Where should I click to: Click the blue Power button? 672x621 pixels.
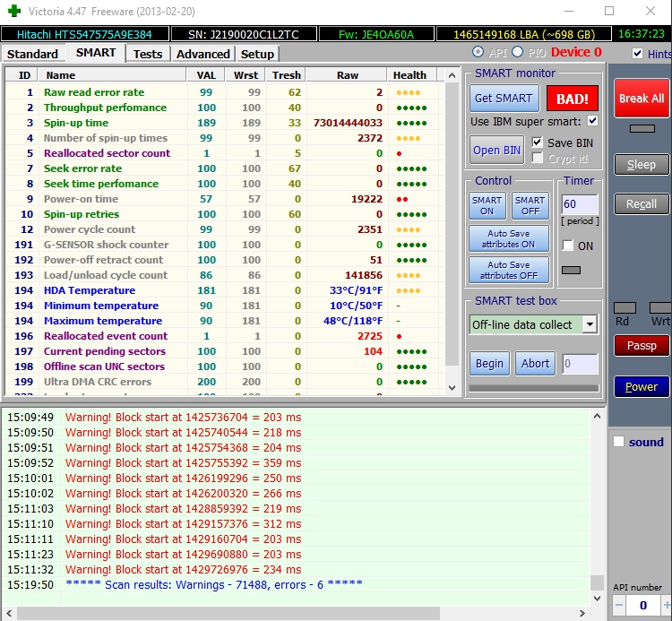[642, 386]
